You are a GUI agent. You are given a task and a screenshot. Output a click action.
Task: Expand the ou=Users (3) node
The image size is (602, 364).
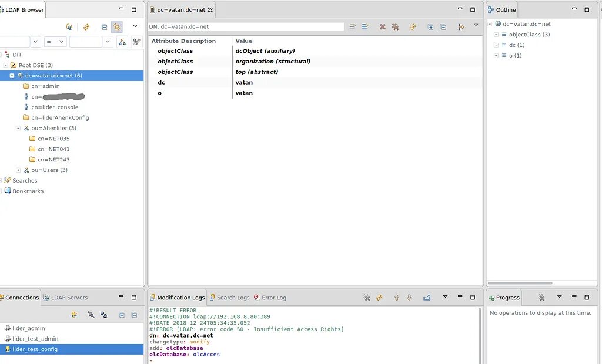(x=18, y=170)
